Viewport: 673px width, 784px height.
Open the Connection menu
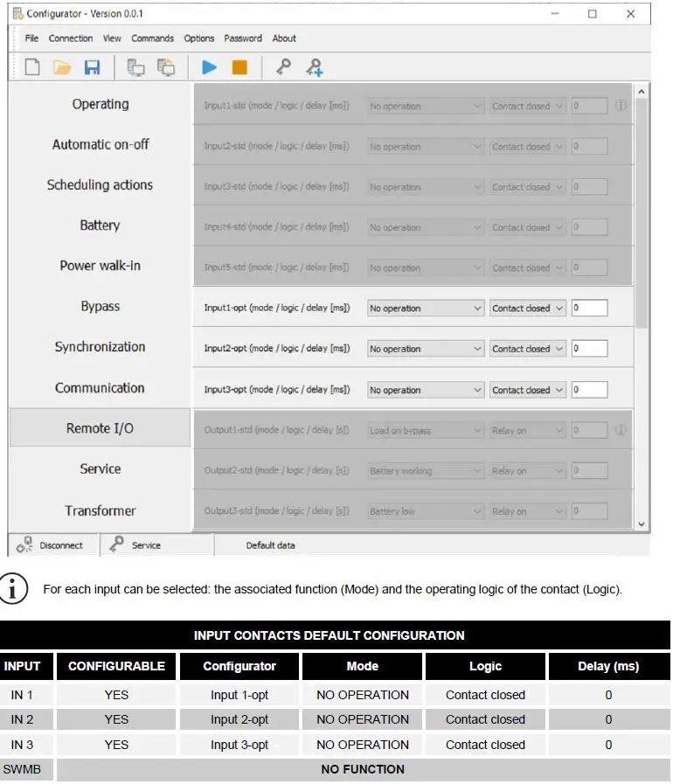71,38
